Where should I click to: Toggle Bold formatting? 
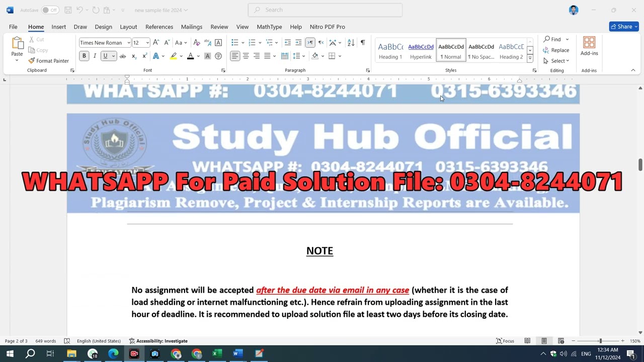[84, 56]
